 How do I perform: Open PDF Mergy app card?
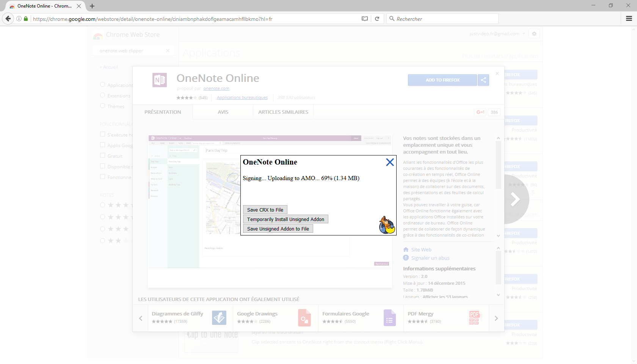coord(446,318)
